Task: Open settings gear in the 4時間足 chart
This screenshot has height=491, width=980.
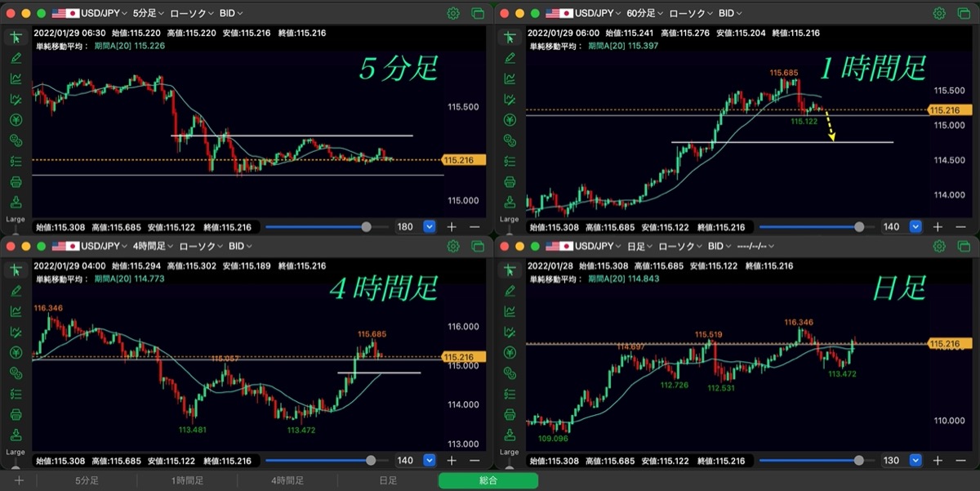Action: (x=453, y=246)
